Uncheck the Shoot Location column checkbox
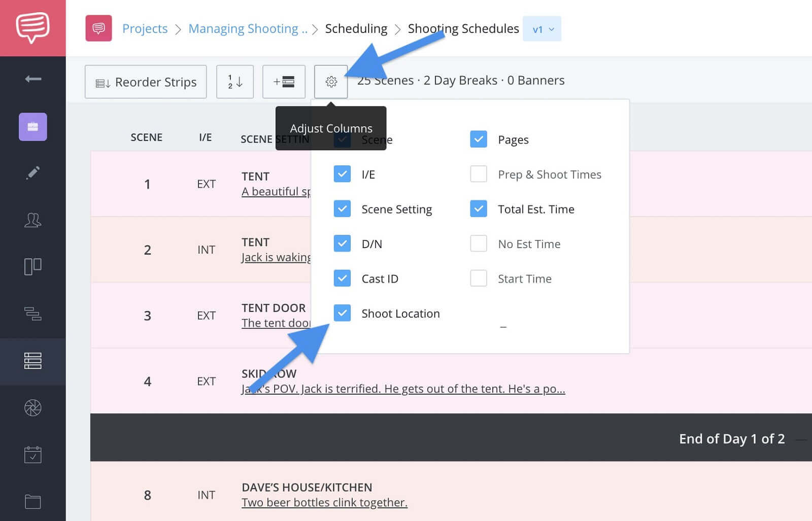The height and width of the screenshot is (521, 812). [x=342, y=313]
